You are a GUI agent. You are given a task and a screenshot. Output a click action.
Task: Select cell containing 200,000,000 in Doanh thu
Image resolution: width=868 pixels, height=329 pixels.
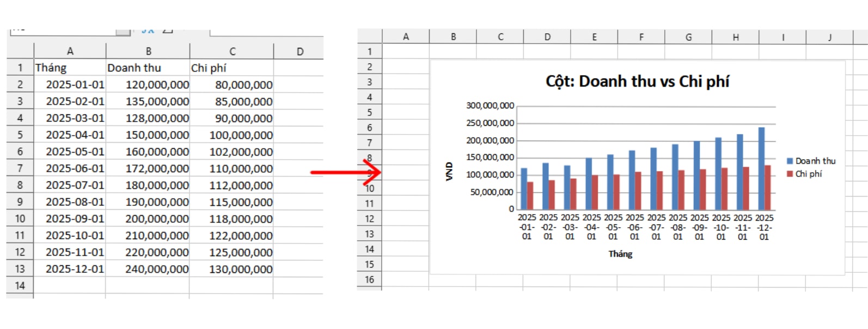(148, 219)
